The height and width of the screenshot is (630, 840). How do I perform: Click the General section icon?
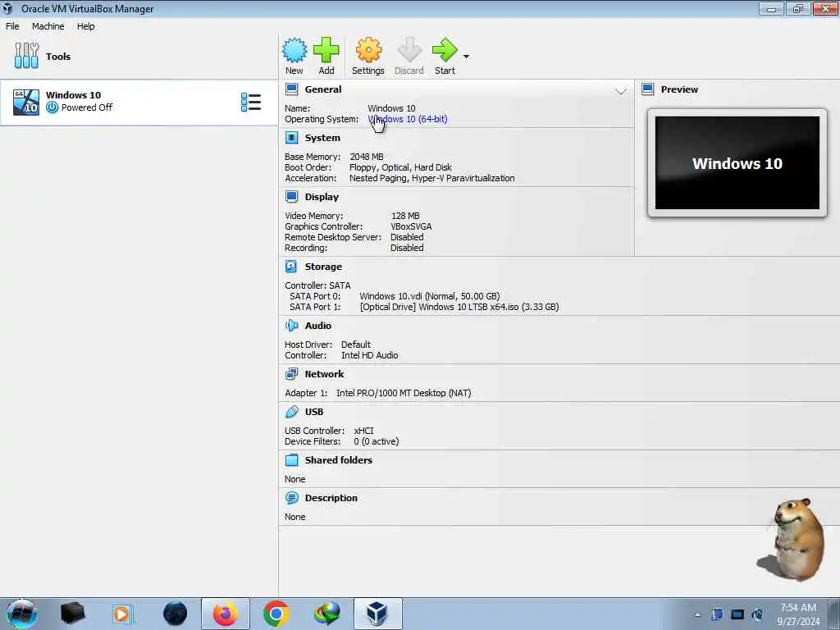(292, 89)
